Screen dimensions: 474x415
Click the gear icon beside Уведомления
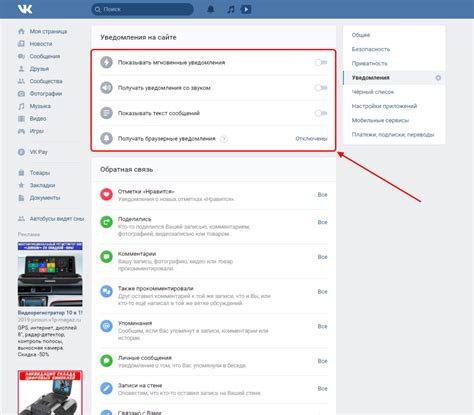pyautogui.click(x=438, y=78)
